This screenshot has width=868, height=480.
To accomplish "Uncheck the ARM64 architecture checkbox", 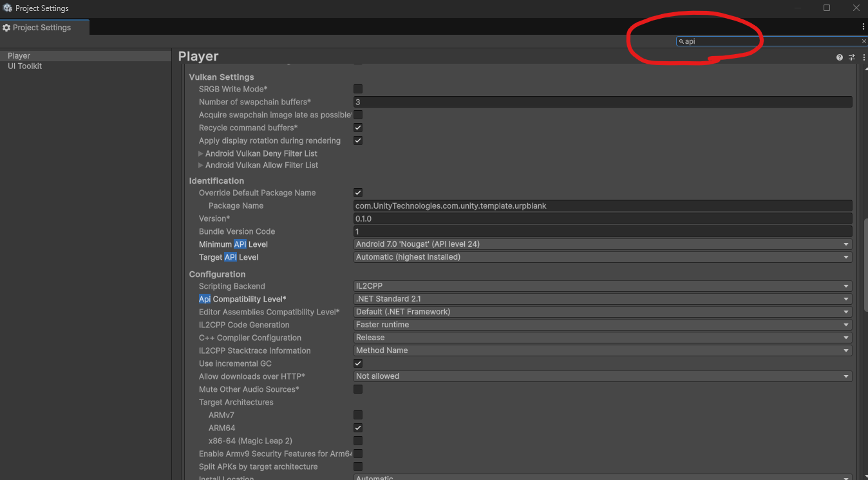I will pos(358,428).
